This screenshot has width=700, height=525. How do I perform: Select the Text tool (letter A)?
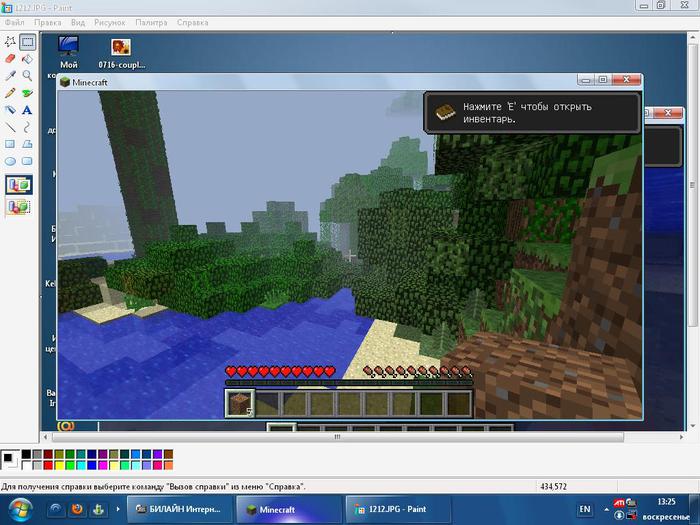(27, 110)
